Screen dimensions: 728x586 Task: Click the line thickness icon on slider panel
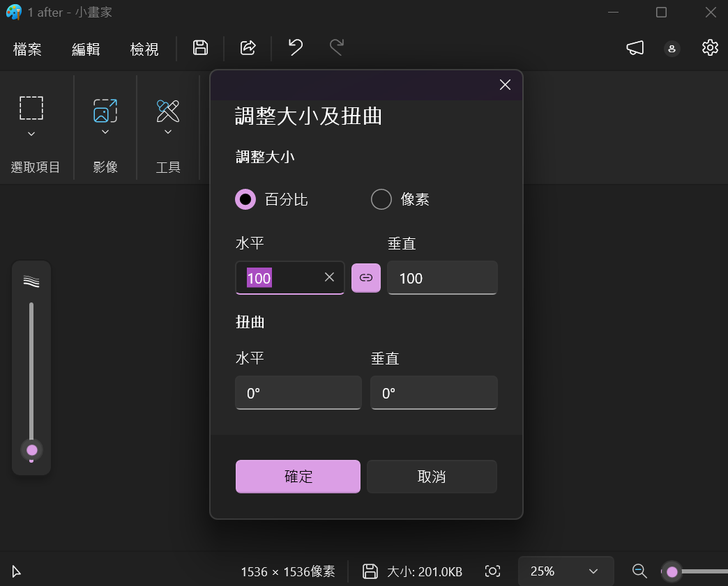coord(31,282)
